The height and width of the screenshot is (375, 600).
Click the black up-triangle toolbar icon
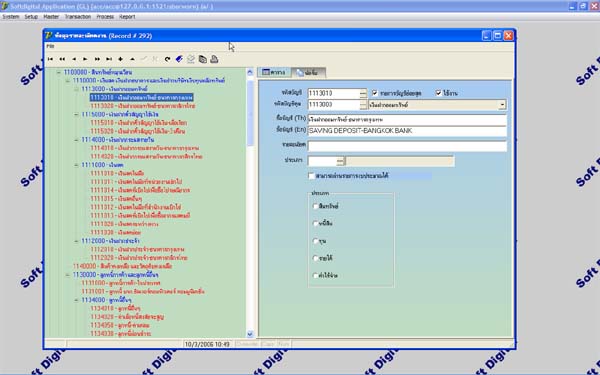pos(132,59)
